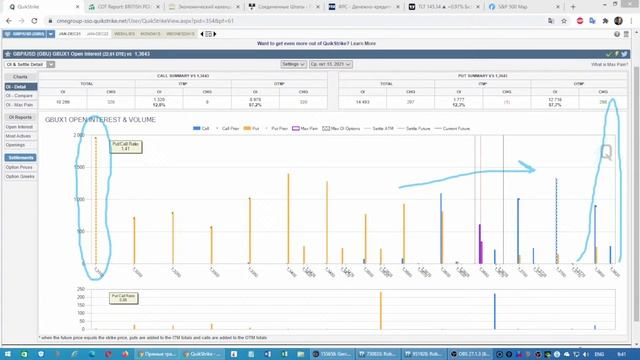This screenshot has width=640, height=360.
Task: Open the OBS taskbar window
Action: click(x=470, y=354)
